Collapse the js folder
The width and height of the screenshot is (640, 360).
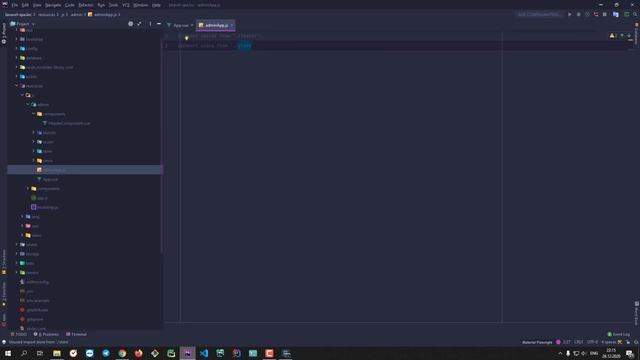22,95
